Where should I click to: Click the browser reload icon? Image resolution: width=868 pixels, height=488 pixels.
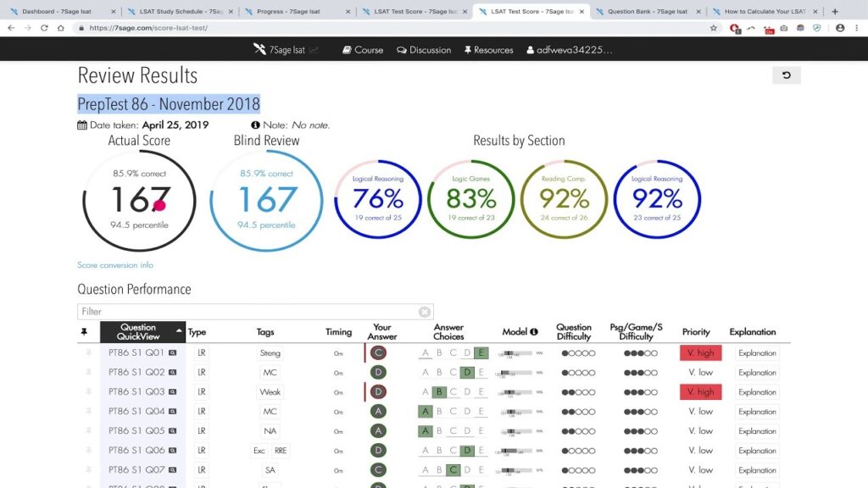click(x=43, y=28)
